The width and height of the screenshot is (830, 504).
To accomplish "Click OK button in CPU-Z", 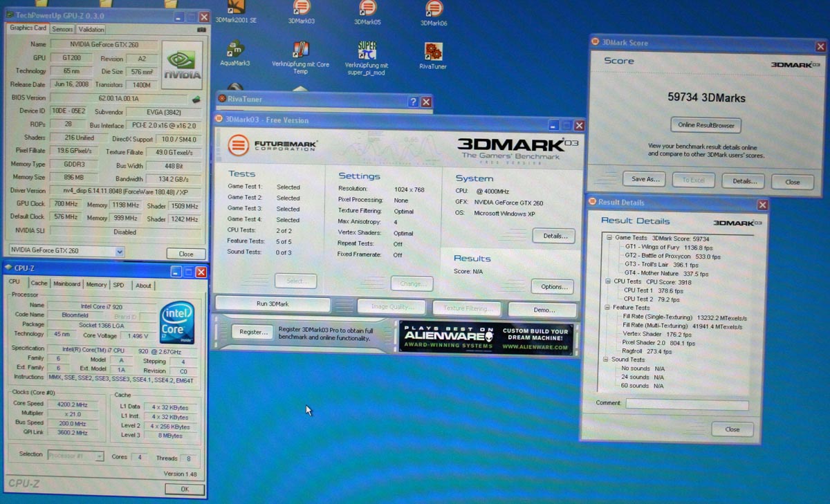I will pos(185,489).
